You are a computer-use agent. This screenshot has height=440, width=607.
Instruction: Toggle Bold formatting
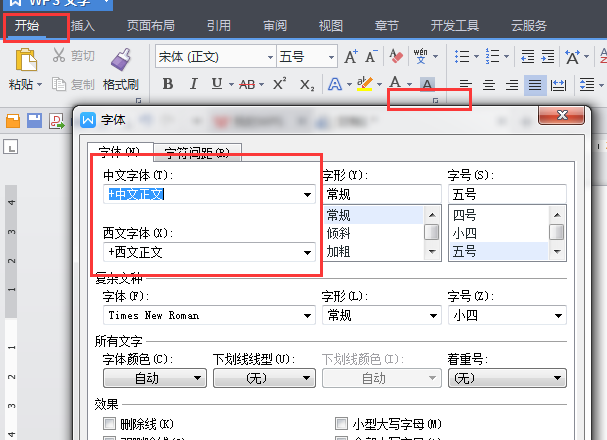click(x=168, y=84)
